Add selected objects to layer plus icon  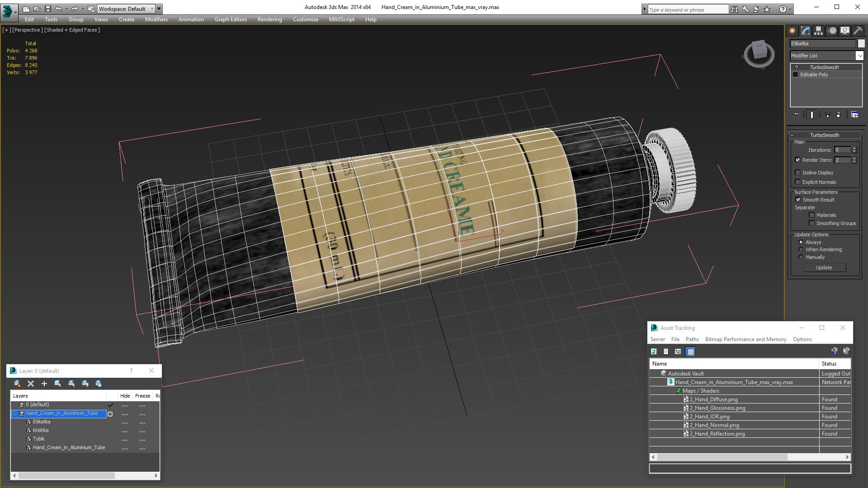pos(44,384)
